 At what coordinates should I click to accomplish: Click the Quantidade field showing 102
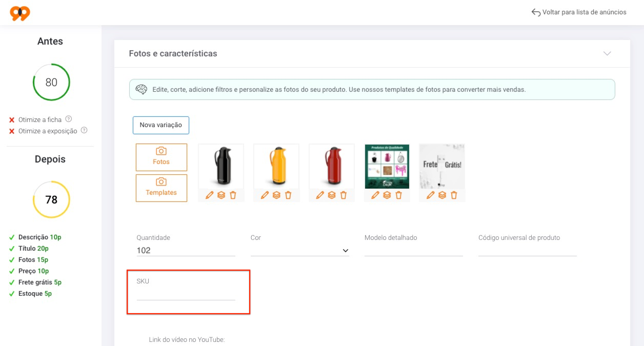(186, 250)
